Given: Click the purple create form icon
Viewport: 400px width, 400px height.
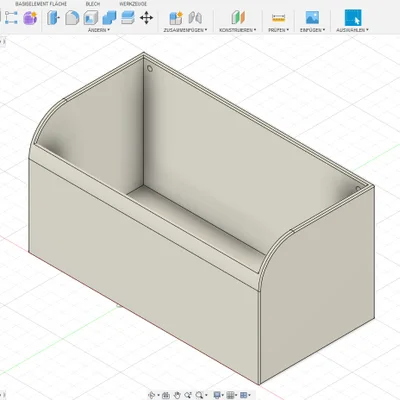Looking at the screenshot, I should pos(30,17).
